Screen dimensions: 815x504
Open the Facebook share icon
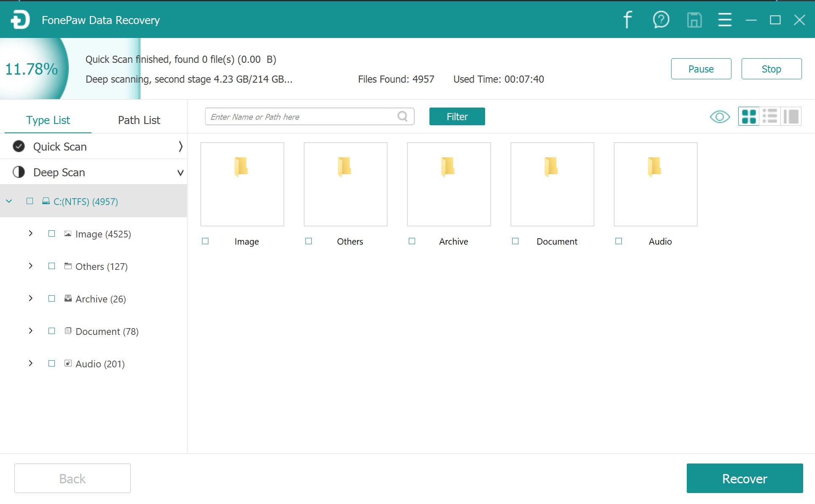[627, 20]
